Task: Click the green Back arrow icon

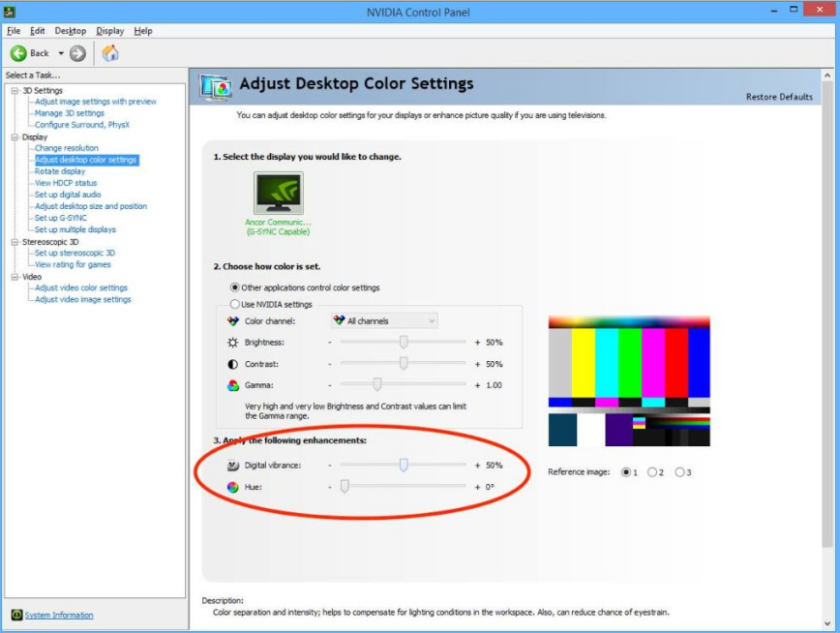Action: tap(18, 53)
